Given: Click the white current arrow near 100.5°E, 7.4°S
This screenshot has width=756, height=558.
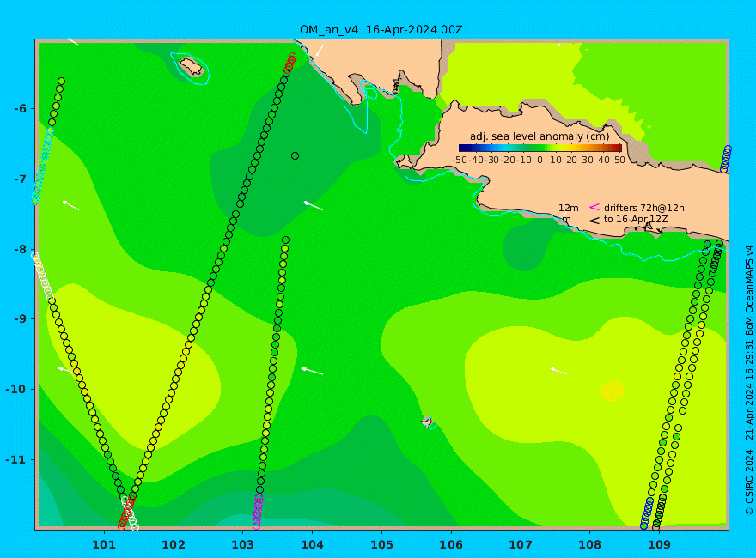Looking at the screenshot, I should [70, 205].
